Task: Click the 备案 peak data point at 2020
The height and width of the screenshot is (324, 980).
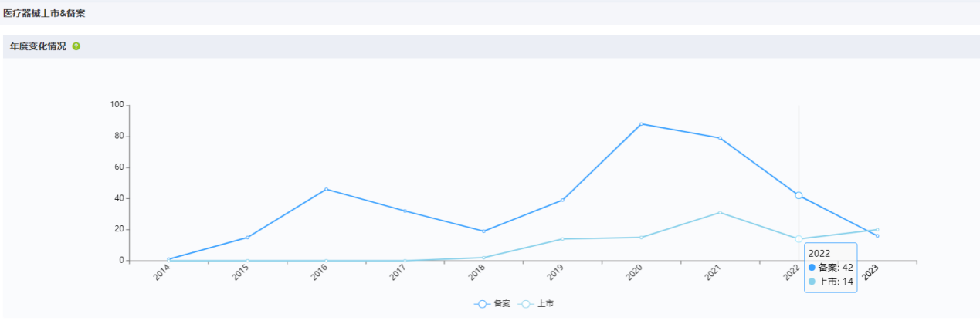Action: 641,123
